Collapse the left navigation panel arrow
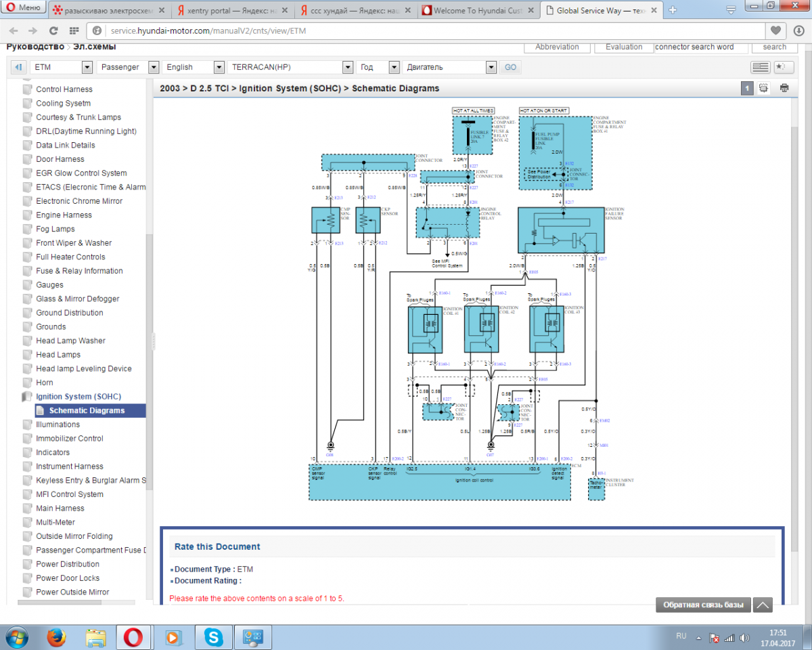Viewport: 812px width, 650px height. pos(18,67)
